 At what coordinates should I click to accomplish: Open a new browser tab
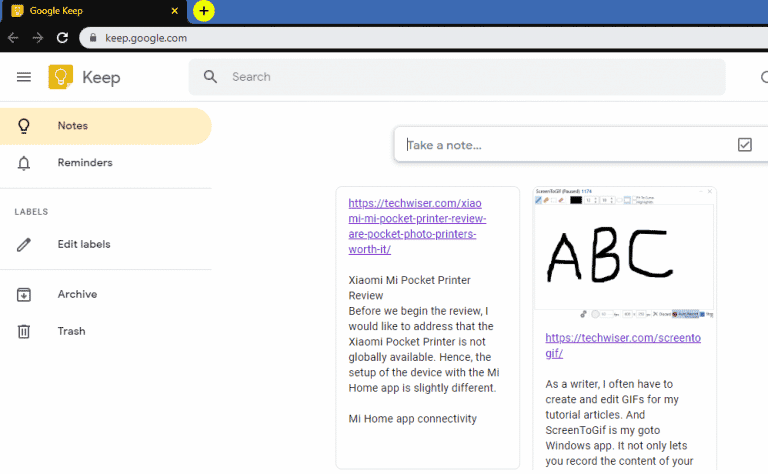[x=203, y=11]
